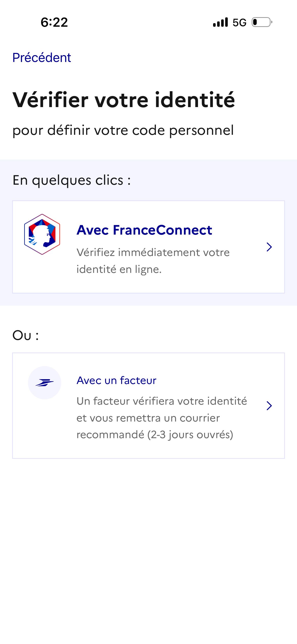
Task: Tap "recommandé (2-3 jours ouvrés)" delivery text
Action: 155,435
